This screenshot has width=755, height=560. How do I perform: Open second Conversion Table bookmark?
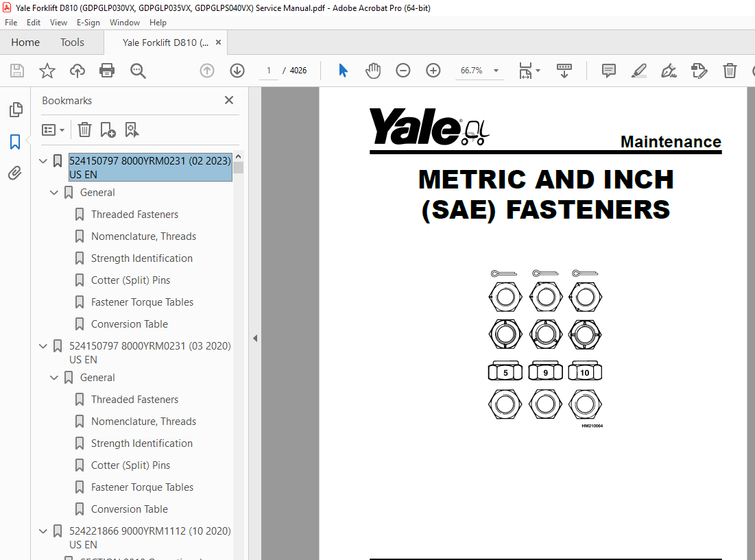click(x=130, y=509)
